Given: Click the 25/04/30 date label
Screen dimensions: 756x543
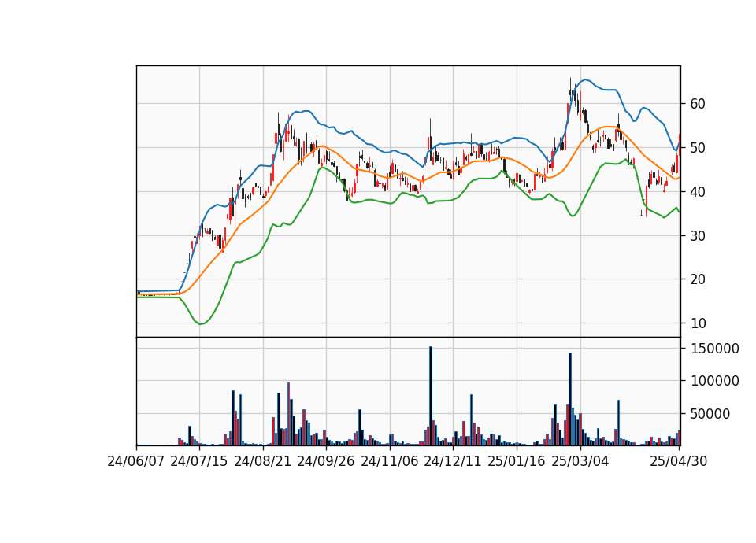Looking at the screenshot, I should click(x=679, y=462).
